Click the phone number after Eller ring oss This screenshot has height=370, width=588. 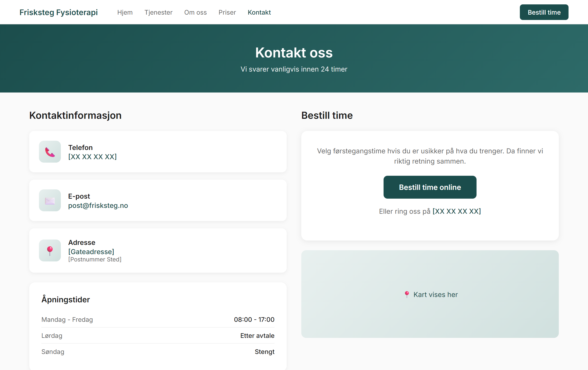[x=457, y=211]
